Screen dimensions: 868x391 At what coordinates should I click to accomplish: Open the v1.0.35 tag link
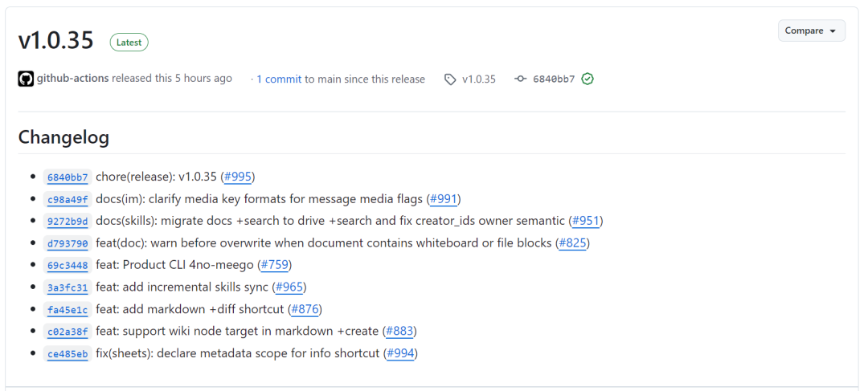pyautogui.click(x=479, y=79)
